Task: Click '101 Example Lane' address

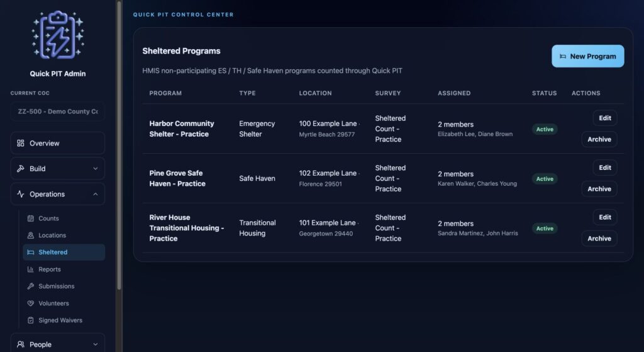Action: pyautogui.click(x=327, y=222)
